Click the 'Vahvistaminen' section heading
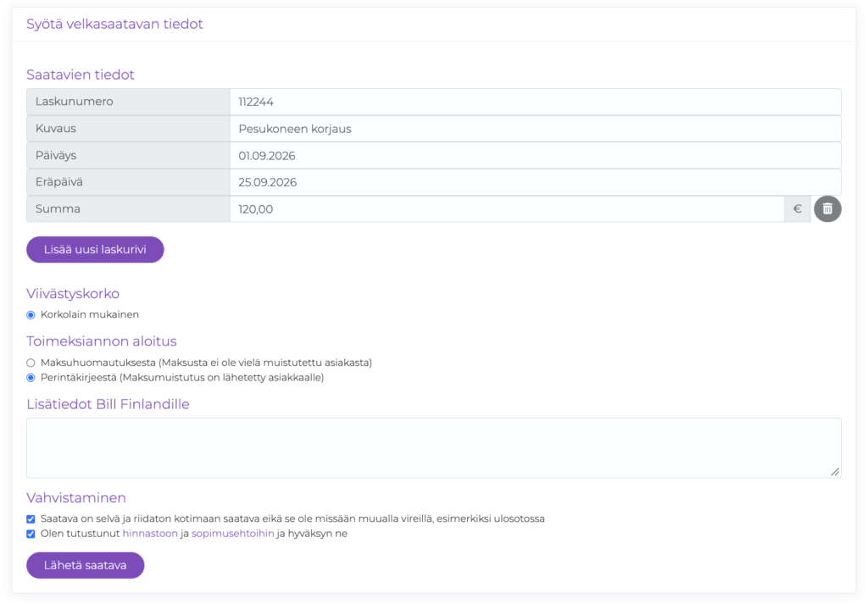This screenshot has height=604, width=868. [x=76, y=498]
